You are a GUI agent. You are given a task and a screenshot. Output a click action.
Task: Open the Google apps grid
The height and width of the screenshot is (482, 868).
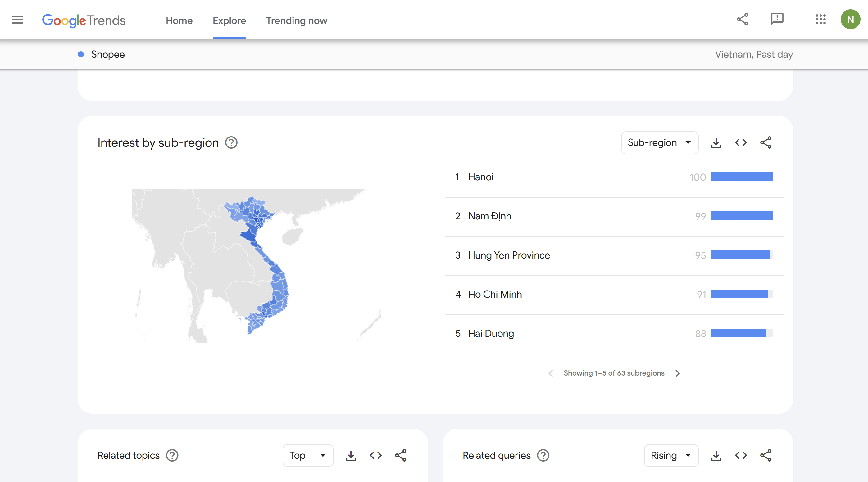(x=820, y=20)
